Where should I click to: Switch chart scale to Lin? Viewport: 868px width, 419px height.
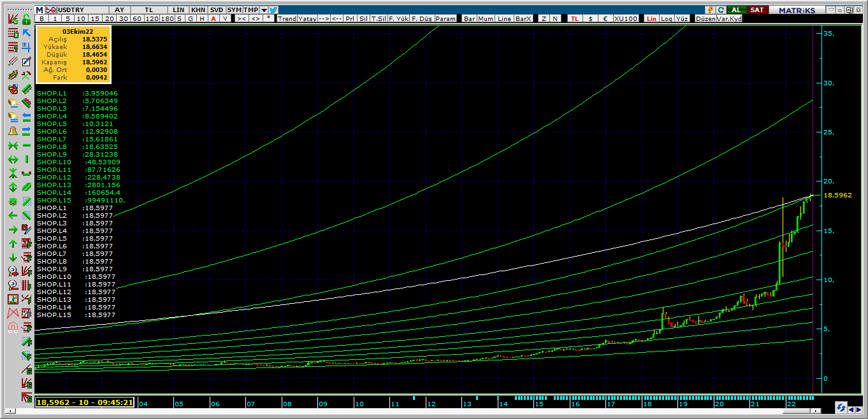click(651, 19)
